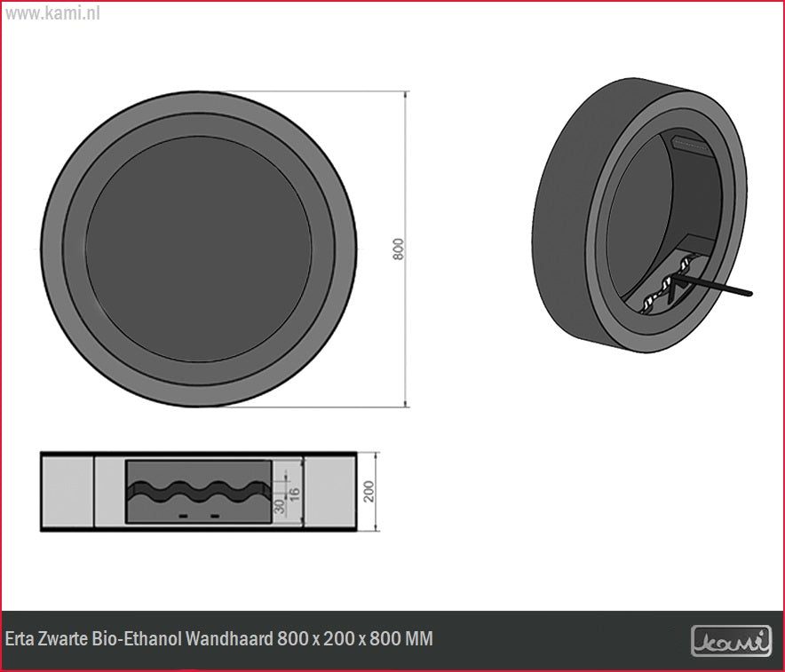Select the Erta Zwarte Bio-Ethanol Wandhaard caption text
Viewport: 785px width, 672px height.
pos(219,639)
